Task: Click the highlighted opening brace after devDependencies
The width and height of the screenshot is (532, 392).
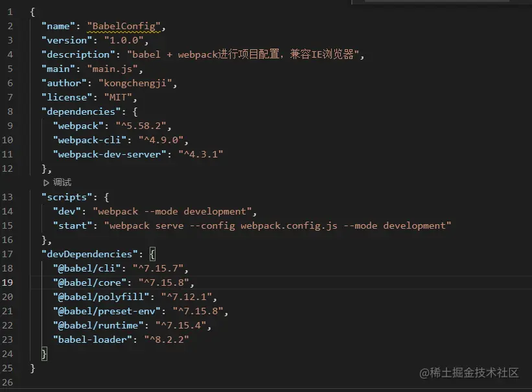Action: click(x=152, y=254)
